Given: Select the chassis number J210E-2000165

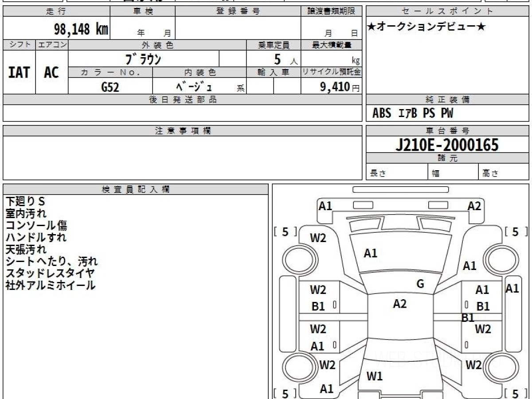Looking at the screenshot, I should 447,145.
